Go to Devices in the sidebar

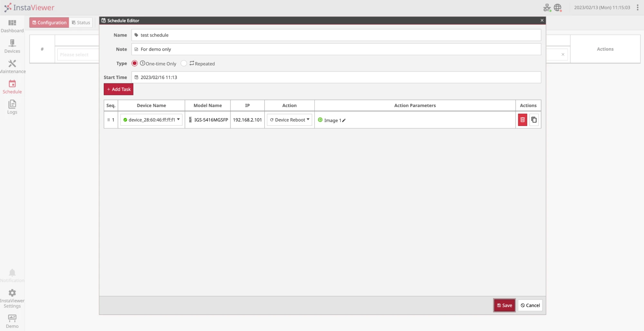[x=12, y=43]
